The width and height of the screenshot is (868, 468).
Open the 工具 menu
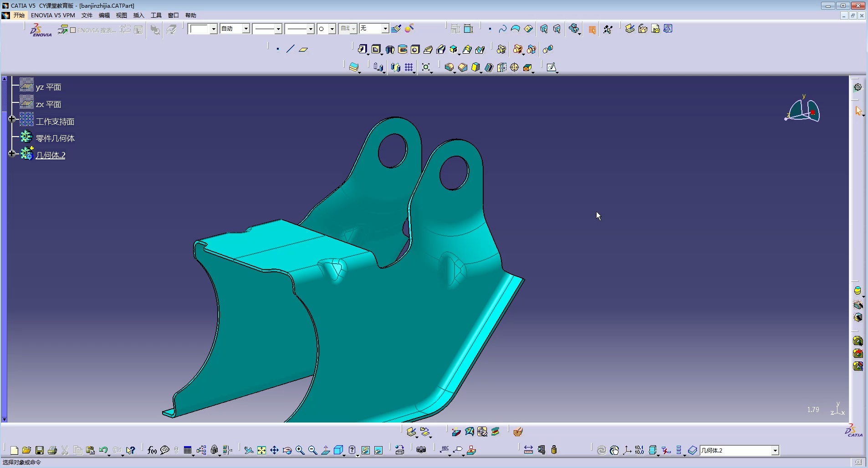pos(156,15)
